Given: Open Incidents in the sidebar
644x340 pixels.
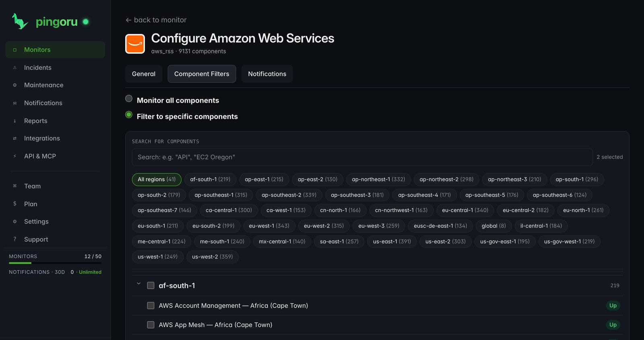Looking at the screenshot, I should point(55,68).
